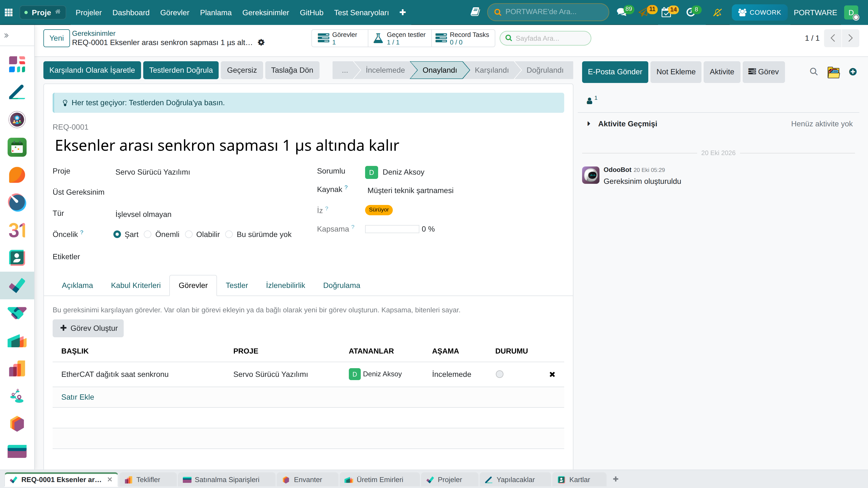The width and height of the screenshot is (868, 488).
Task: Click Satır Ekle link
Action: tap(78, 397)
